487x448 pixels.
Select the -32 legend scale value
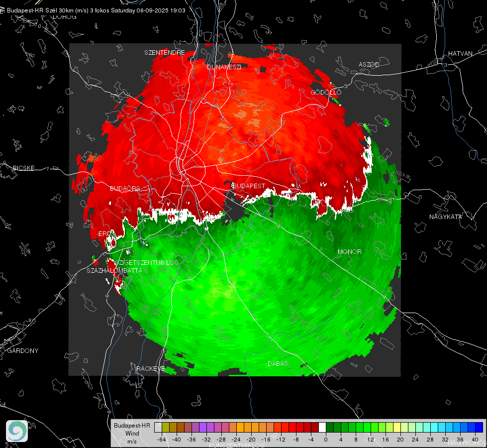pos(206,440)
